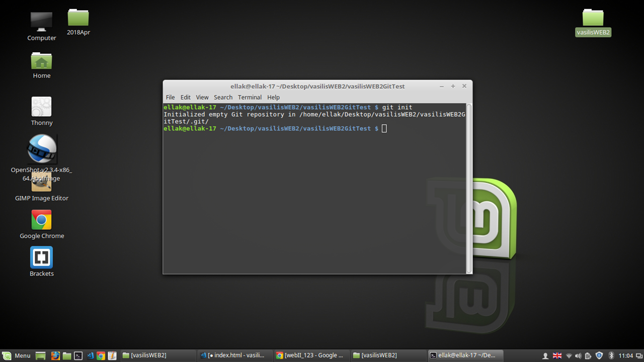Click the Bluetooth tray icon
Image resolution: width=644 pixels, height=362 pixels.
pos(611,355)
